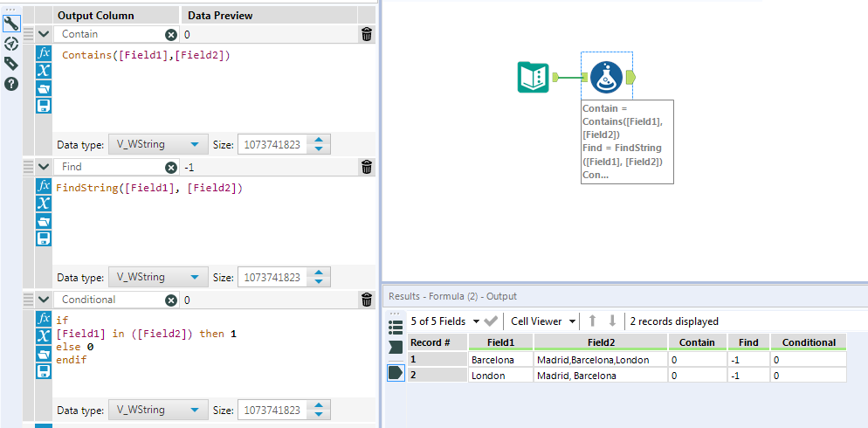Open functions list (fx) for Conditional expression
This screenshot has width=868, height=428.
coord(44,319)
